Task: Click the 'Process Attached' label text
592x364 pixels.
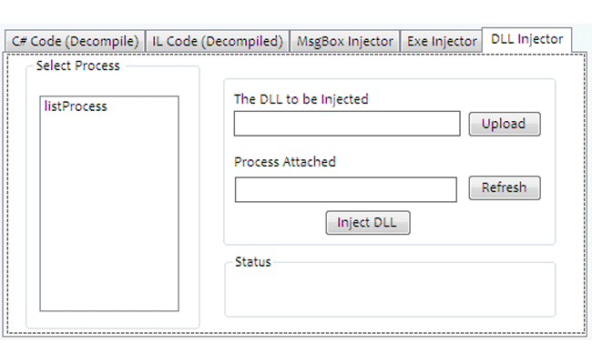Action: click(284, 162)
